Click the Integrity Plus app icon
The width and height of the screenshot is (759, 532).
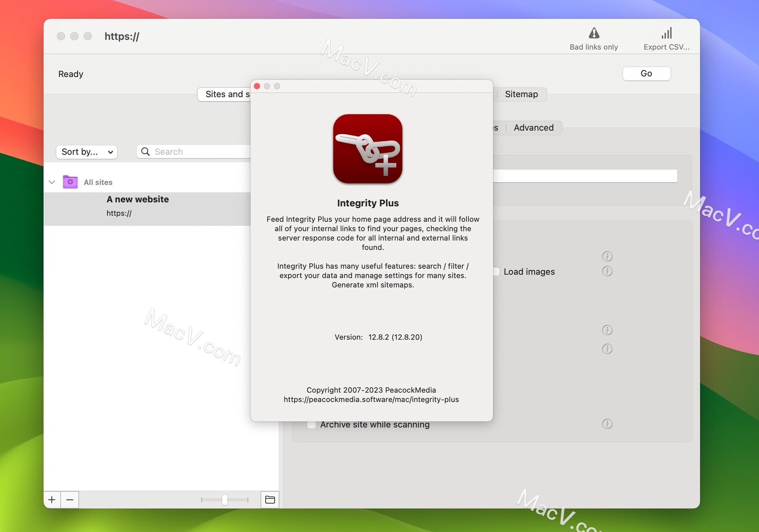point(368,149)
